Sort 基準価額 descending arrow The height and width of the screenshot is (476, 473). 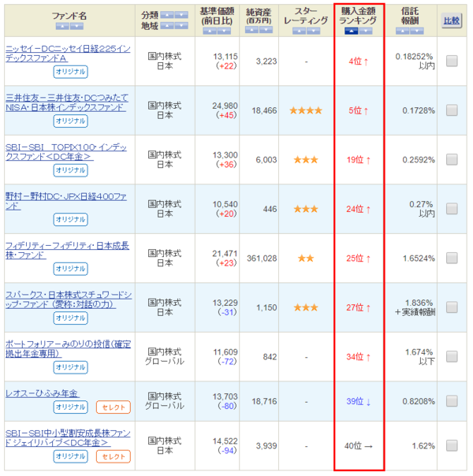click(x=224, y=31)
